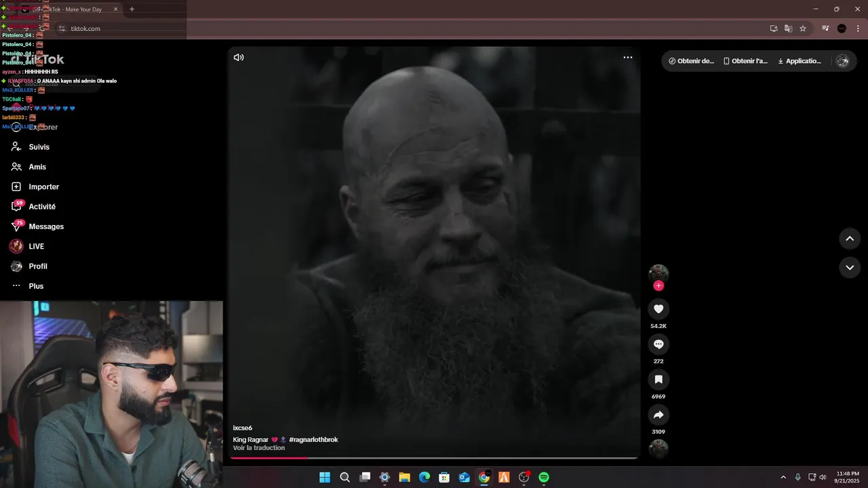
Task: Open a new Chrome tab
Action: tap(132, 9)
